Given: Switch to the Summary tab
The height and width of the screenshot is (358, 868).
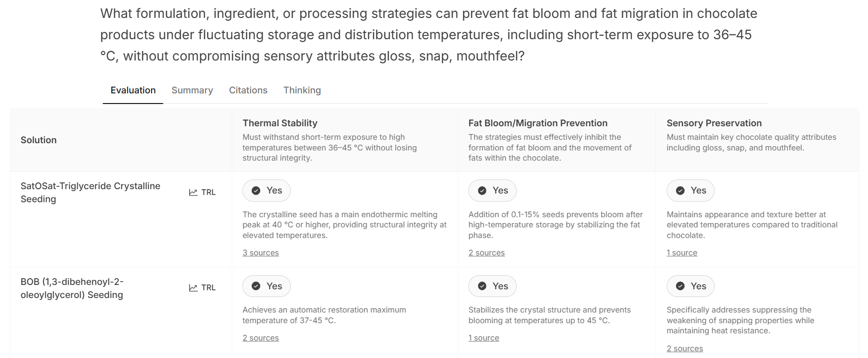Looking at the screenshot, I should coord(192,90).
